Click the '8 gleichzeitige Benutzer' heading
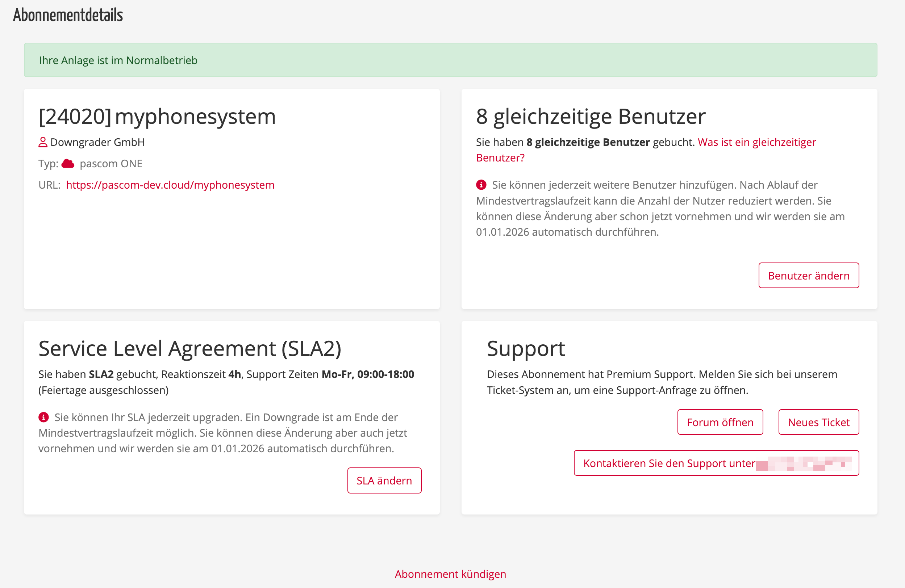The height and width of the screenshot is (588, 905). coord(591,116)
